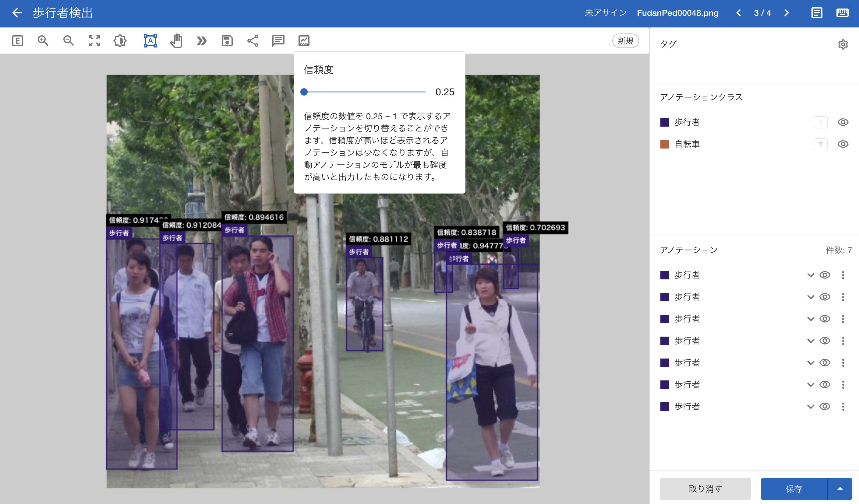This screenshot has width=859, height=504.
Task: Click the 自転車 class orange swatch
Action: click(665, 144)
